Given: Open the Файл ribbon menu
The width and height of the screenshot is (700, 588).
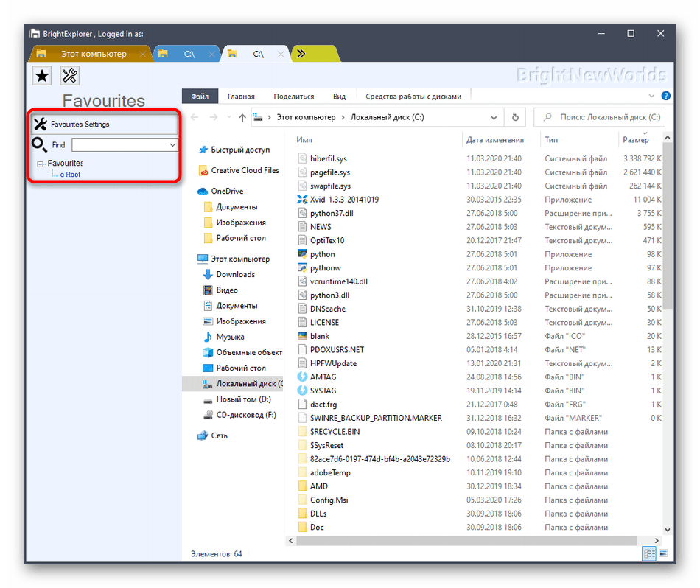Looking at the screenshot, I should tap(200, 97).
